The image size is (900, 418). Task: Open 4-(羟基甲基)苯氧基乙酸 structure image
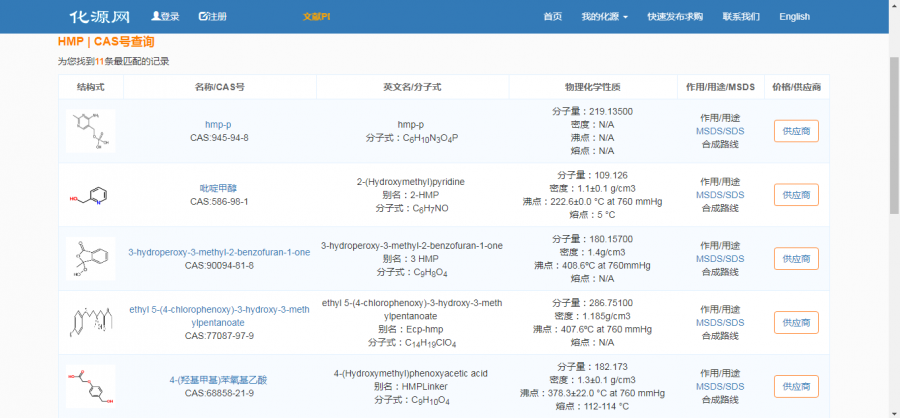point(91,386)
